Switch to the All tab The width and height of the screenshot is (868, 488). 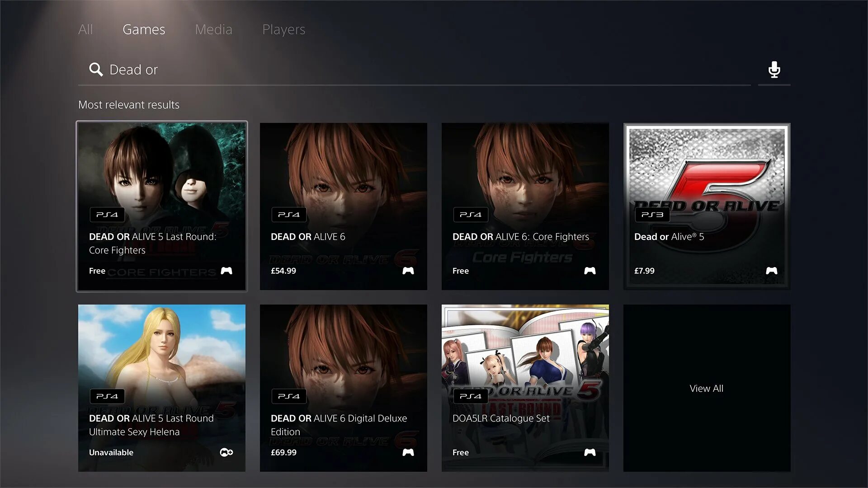tap(85, 29)
